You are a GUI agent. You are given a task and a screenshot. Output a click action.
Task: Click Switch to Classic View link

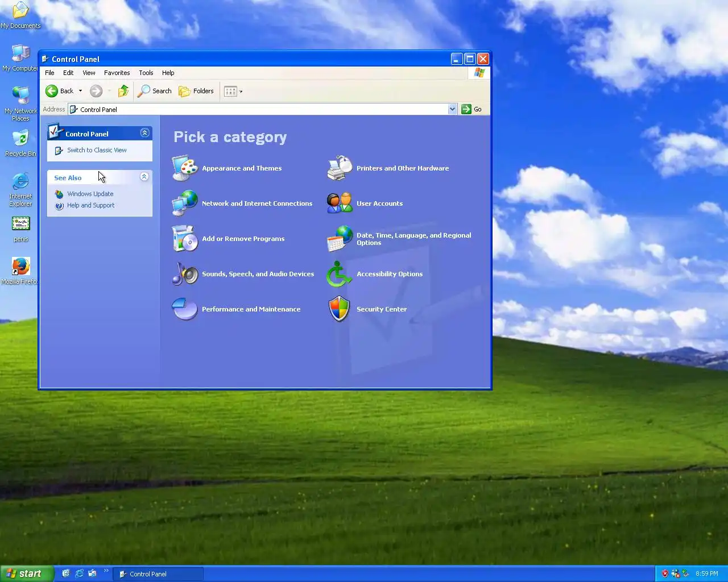pyautogui.click(x=97, y=150)
